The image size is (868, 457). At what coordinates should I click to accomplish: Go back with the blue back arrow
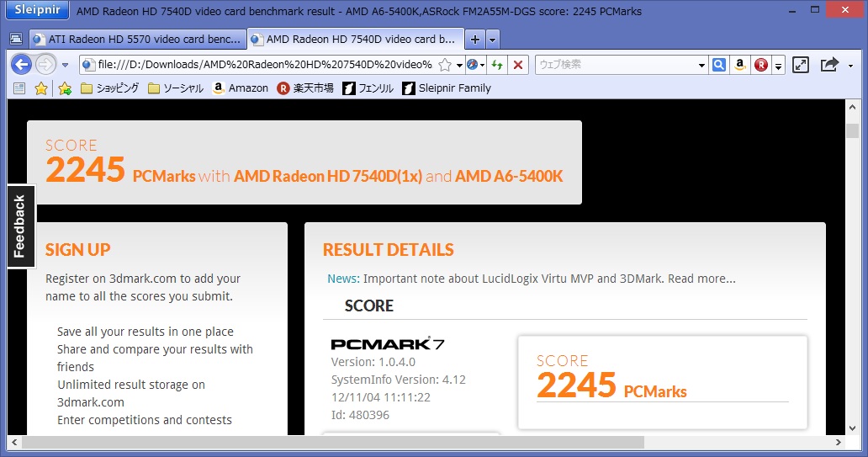22,65
